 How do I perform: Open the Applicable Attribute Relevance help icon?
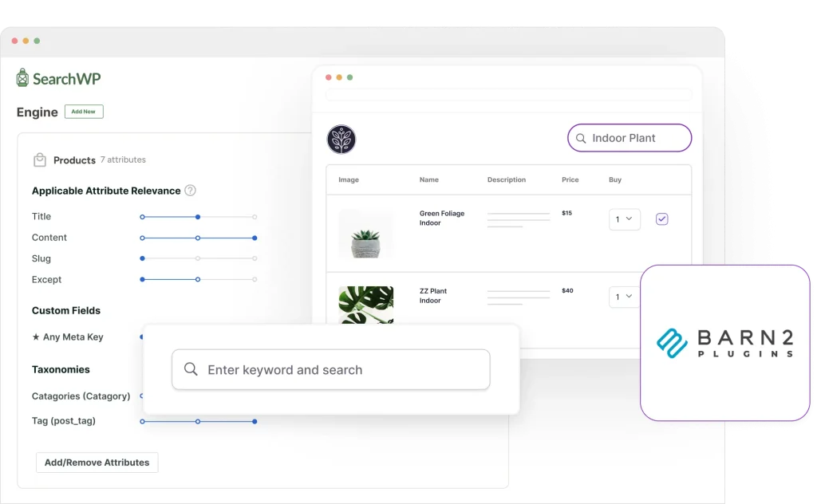tap(191, 191)
